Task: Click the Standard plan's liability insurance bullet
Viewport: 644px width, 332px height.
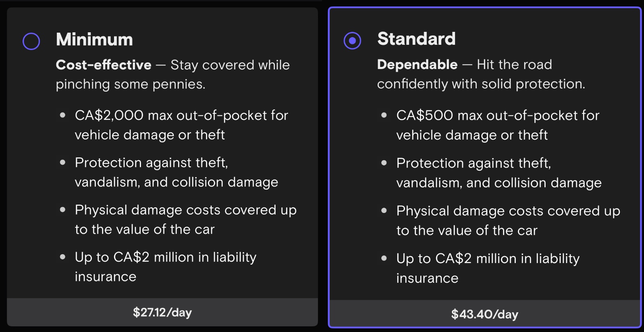Action: click(x=488, y=268)
